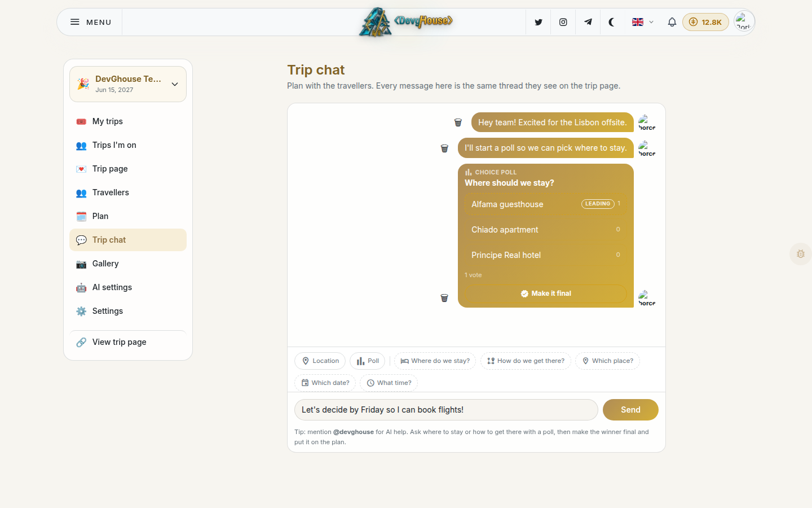The width and height of the screenshot is (812, 508).
Task: Choose 'Where do we stay?' suggestion
Action: click(x=435, y=361)
